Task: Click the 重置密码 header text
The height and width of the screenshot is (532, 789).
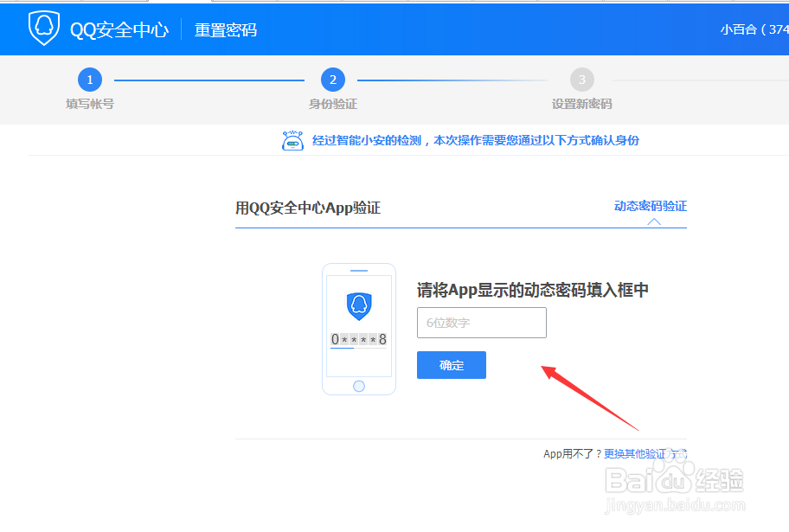Action: pyautogui.click(x=226, y=30)
